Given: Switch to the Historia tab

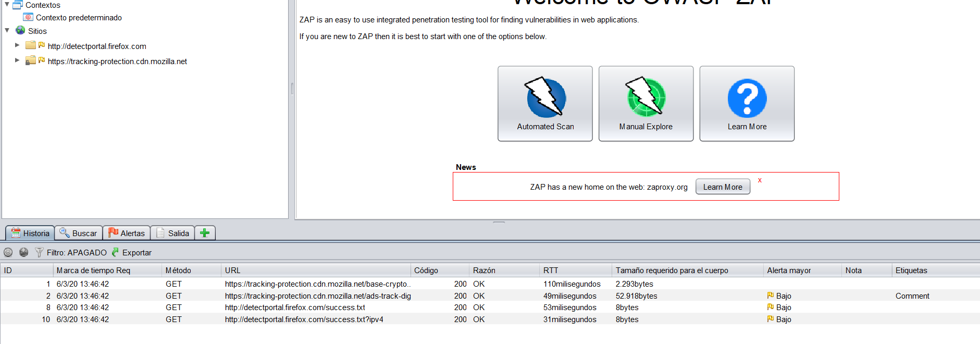Looking at the screenshot, I should (x=30, y=233).
